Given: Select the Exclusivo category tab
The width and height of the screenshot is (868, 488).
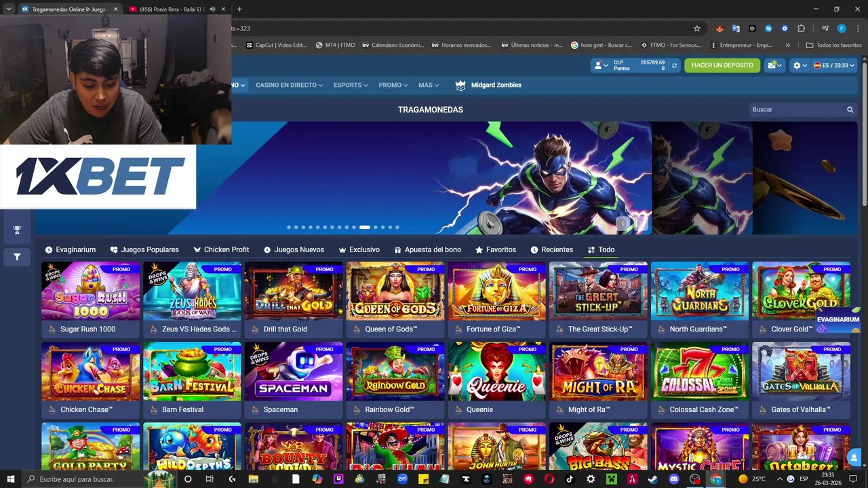Looking at the screenshot, I should tap(359, 249).
